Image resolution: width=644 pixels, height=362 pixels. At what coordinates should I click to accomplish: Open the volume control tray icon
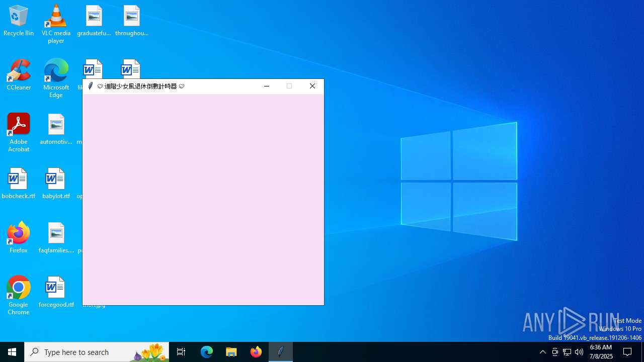(x=579, y=352)
